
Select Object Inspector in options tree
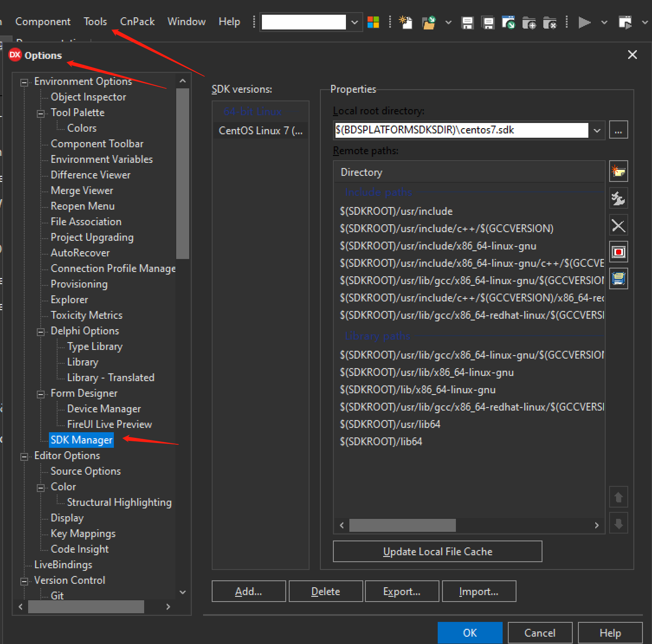click(x=88, y=97)
